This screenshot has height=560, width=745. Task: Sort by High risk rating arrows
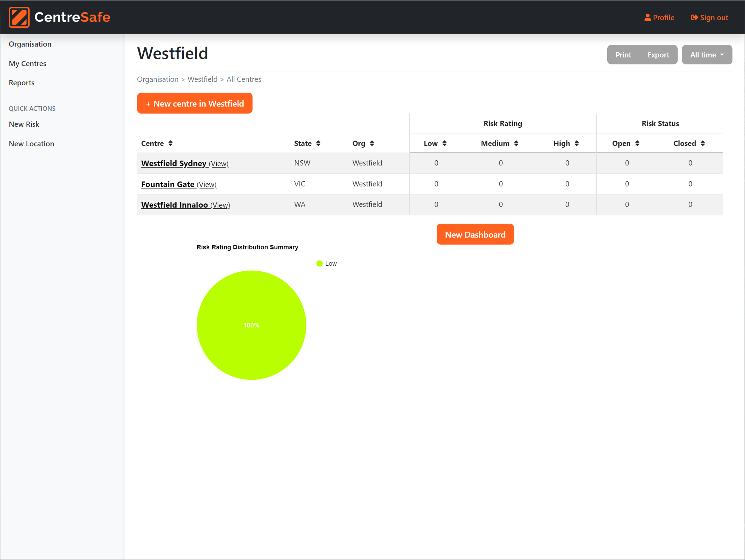tap(577, 143)
